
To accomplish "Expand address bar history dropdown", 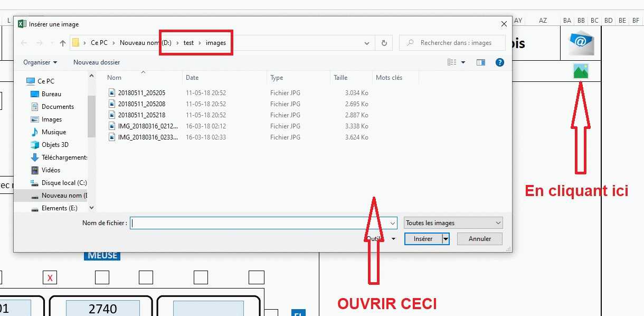I will (x=367, y=43).
